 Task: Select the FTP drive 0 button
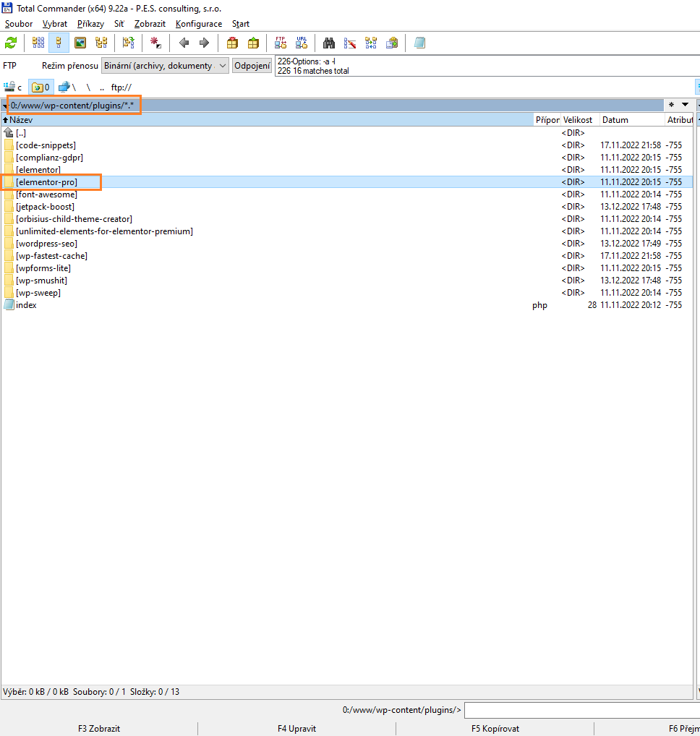pyautogui.click(x=40, y=87)
